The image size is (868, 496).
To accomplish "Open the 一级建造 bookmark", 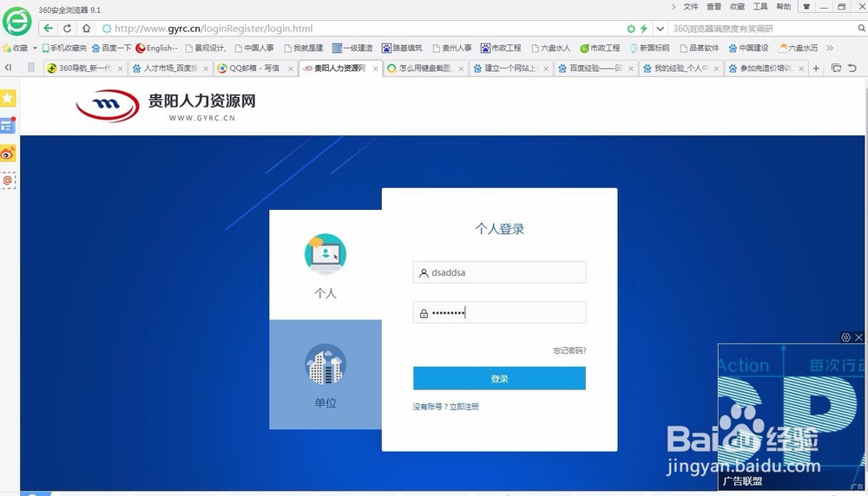I will point(352,48).
